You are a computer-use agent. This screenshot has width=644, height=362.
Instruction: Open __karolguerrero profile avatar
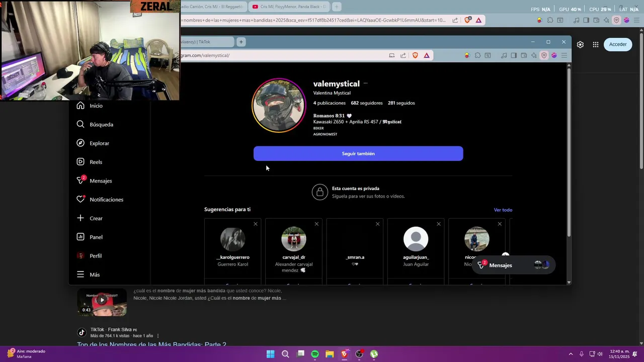[x=233, y=239]
